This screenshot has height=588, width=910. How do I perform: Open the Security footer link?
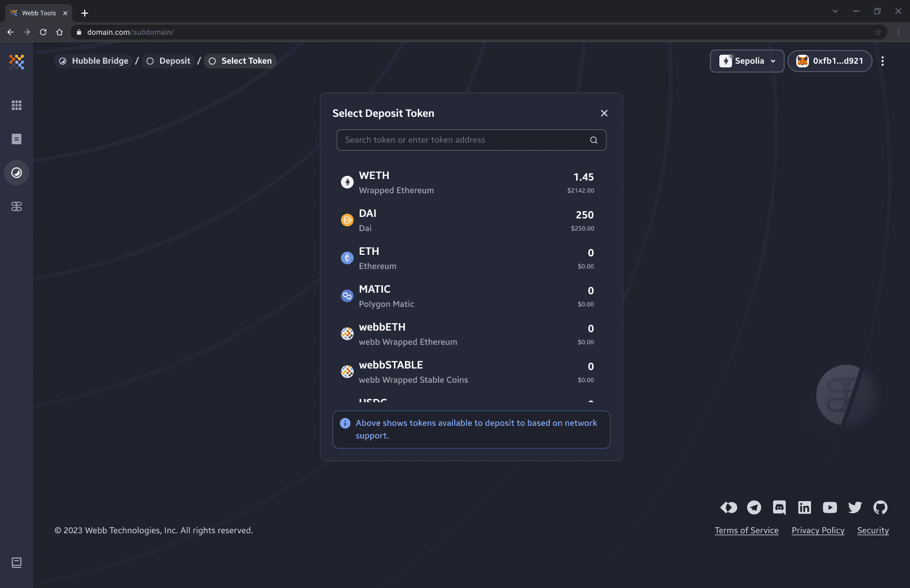click(873, 531)
